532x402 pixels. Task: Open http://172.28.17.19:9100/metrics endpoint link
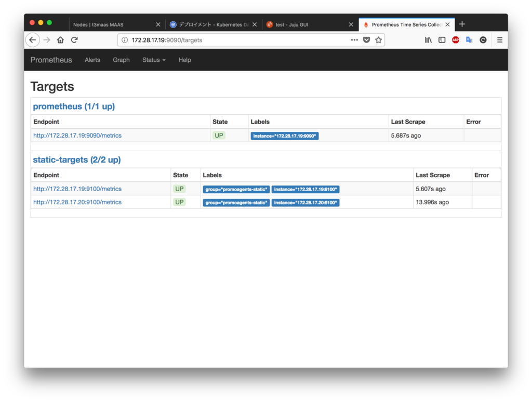tap(77, 189)
